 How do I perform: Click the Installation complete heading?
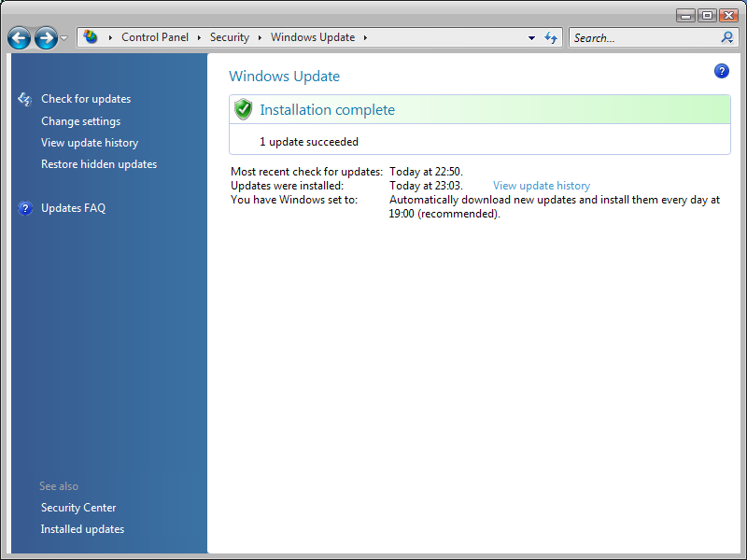(328, 109)
